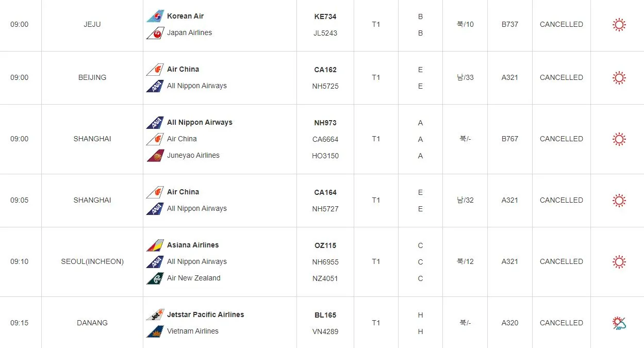Click the Vietnam Airlines lotus logo
Image resolution: width=644 pixels, height=348 pixels.
tap(155, 332)
